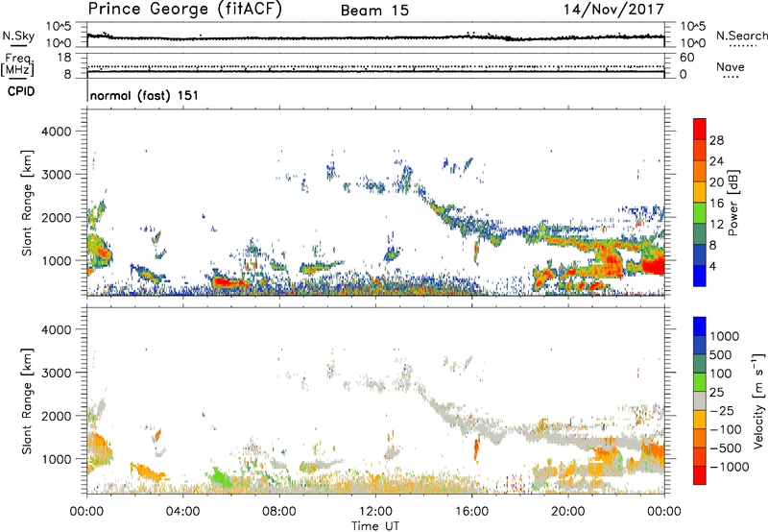Select the "normal (fast) 151" CPID text
Image resolution: width=768 pixels, height=532 pixels.
[145, 95]
